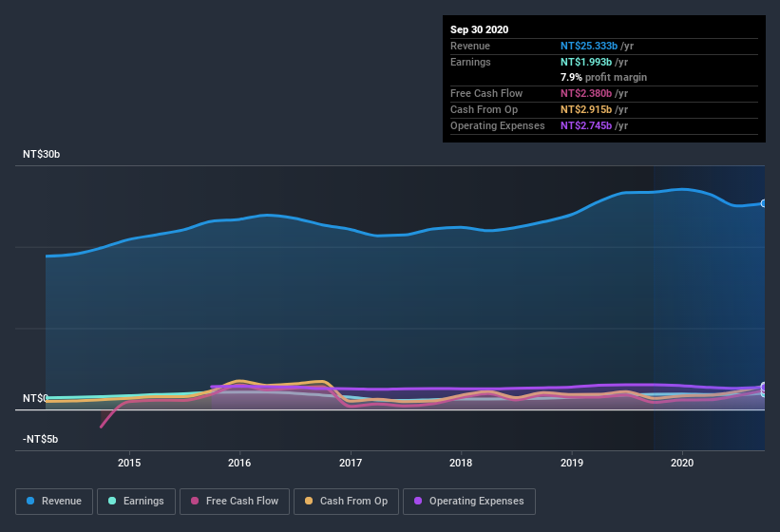Select the 2018 x-axis label
Viewport: 780px width, 532px height.
coord(461,463)
